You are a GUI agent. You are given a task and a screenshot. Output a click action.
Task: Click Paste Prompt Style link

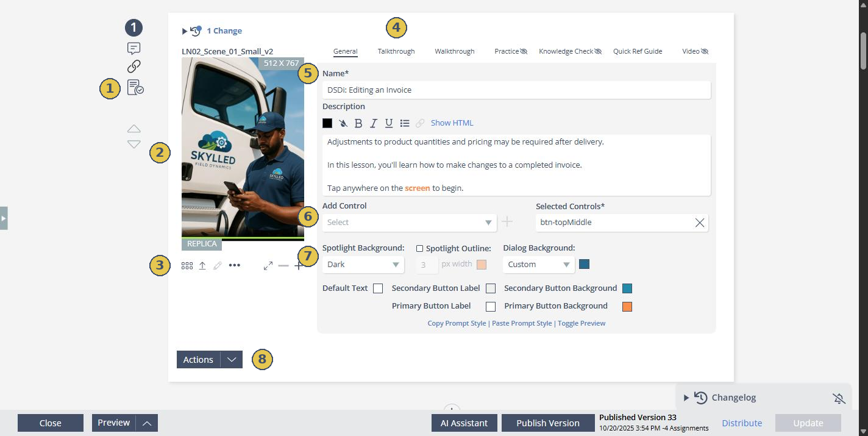point(521,324)
